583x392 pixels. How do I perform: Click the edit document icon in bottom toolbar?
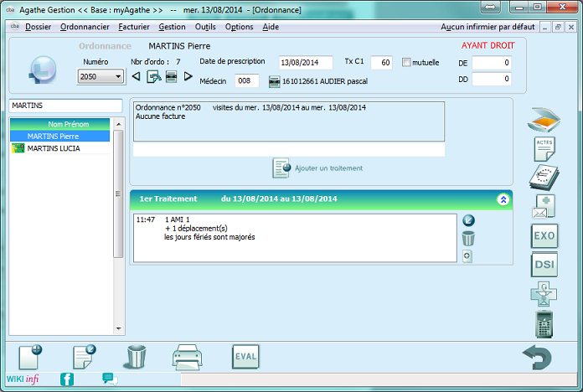[x=85, y=357]
